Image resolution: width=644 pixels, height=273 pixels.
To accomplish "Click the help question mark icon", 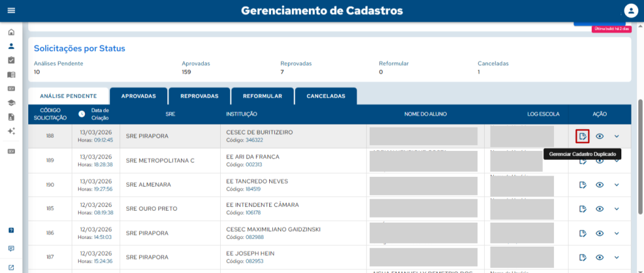I will tap(11, 230).
